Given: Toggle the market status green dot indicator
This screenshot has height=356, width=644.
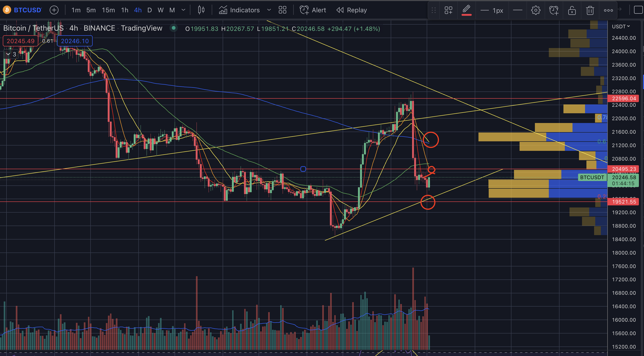Looking at the screenshot, I should point(173,28).
